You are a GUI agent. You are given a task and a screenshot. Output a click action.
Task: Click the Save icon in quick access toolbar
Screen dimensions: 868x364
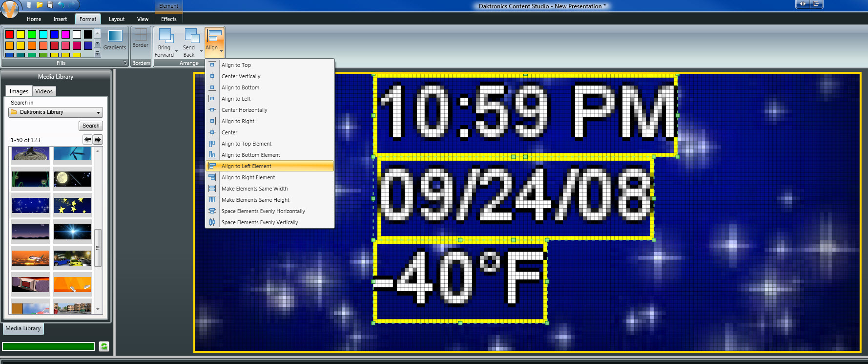tap(50, 5)
